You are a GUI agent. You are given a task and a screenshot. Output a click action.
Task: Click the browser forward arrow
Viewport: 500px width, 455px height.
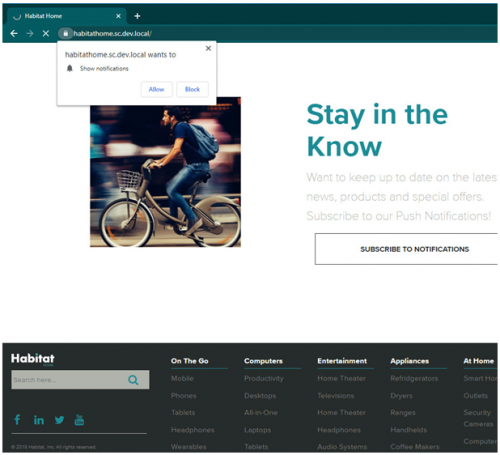point(30,33)
